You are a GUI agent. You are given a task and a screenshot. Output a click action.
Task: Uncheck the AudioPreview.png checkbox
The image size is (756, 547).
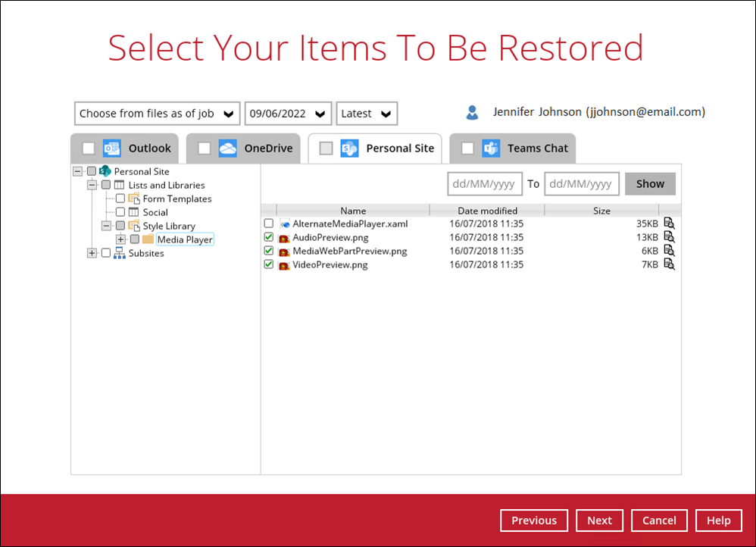point(269,237)
